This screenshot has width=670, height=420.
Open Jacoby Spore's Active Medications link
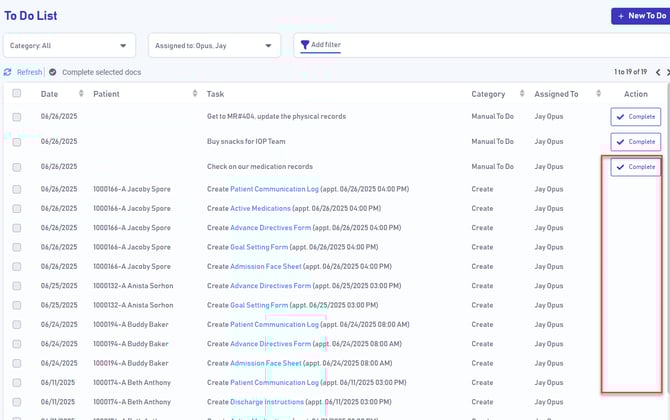[260, 208]
